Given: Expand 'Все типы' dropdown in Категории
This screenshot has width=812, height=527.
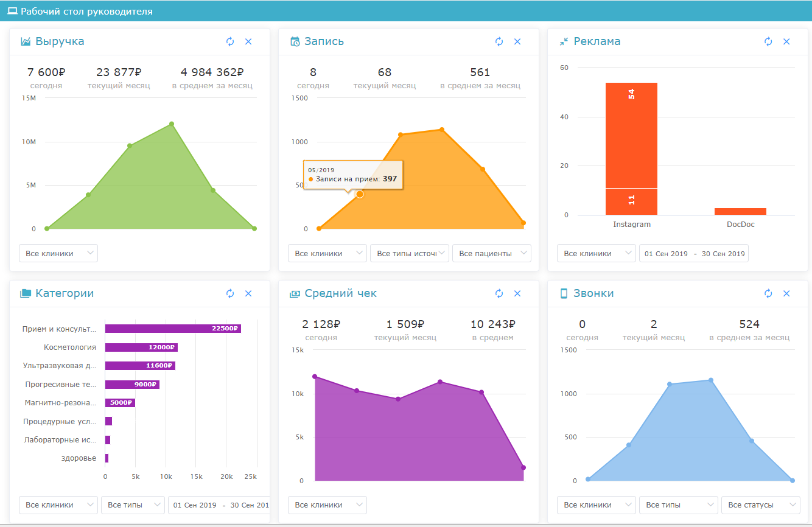Looking at the screenshot, I should click(133, 504).
